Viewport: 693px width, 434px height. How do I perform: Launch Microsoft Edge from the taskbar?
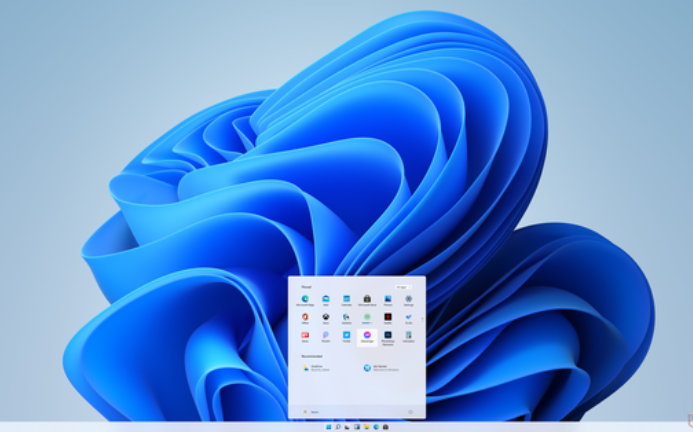[376, 427]
